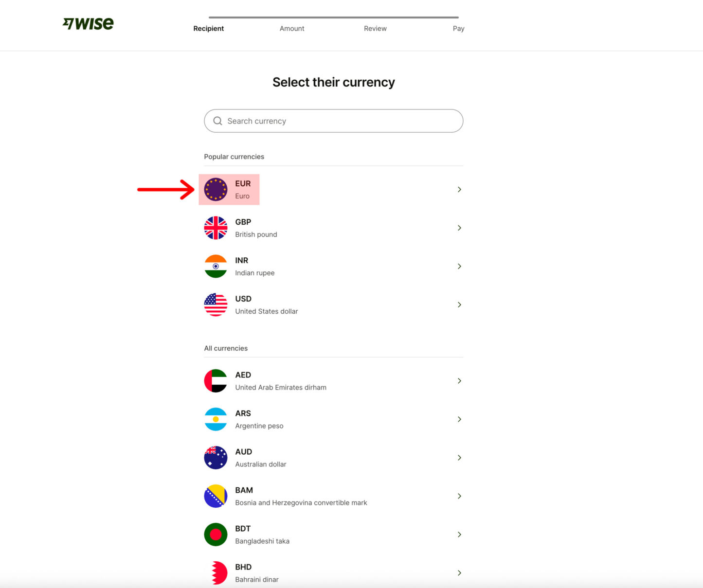
Task: Click the Wise logo
Action: tap(88, 23)
